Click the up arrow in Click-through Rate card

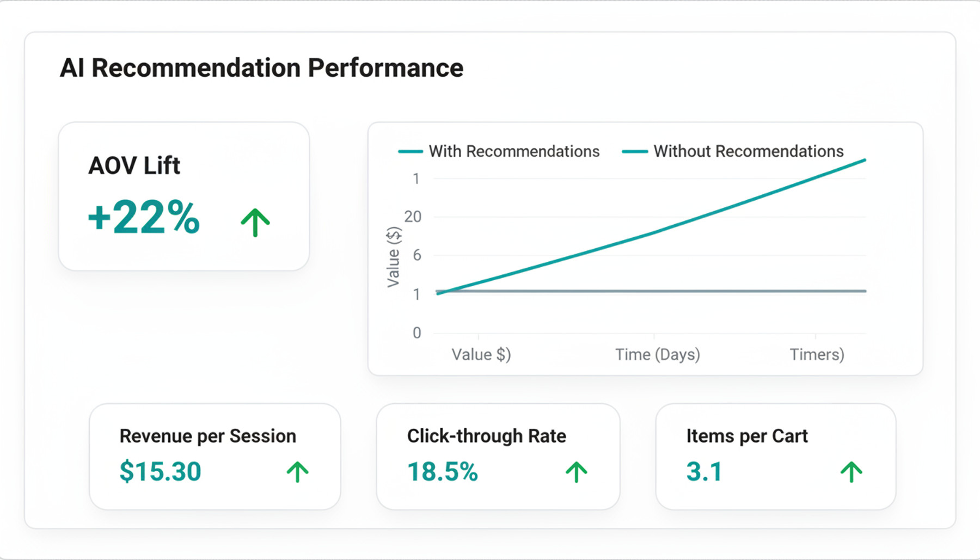pos(577,472)
